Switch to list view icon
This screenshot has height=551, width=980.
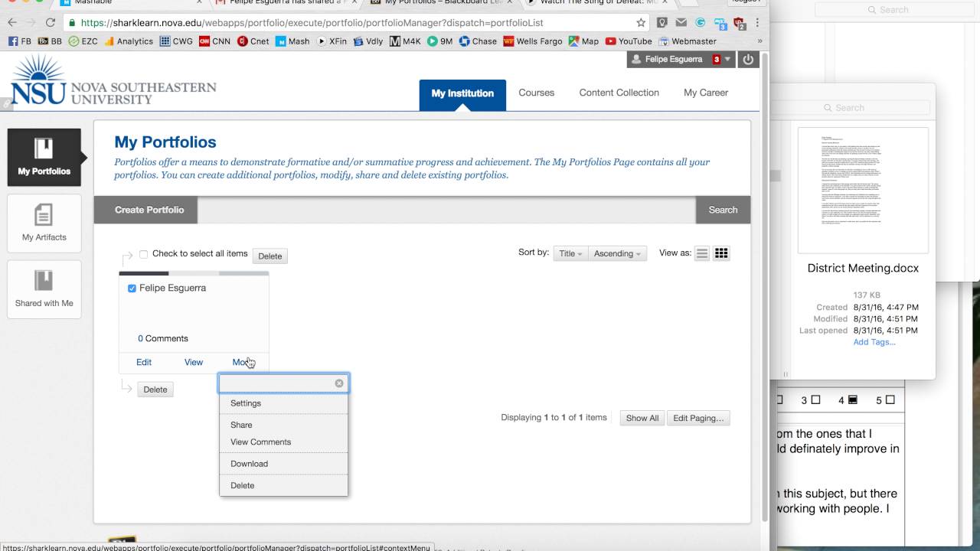coord(702,253)
